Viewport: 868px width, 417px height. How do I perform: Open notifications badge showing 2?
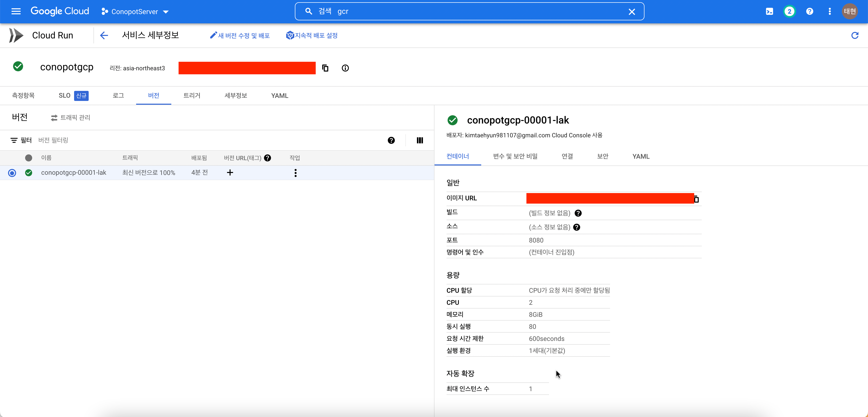click(789, 12)
